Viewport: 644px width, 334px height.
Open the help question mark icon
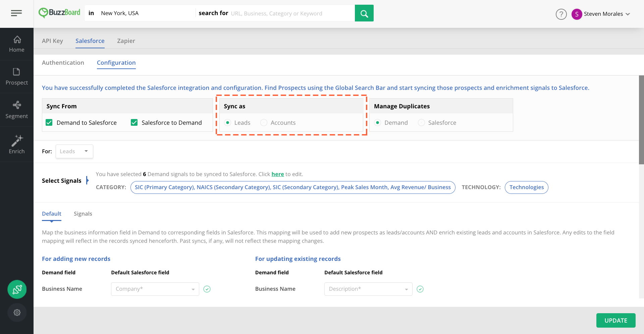tap(561, 14)
